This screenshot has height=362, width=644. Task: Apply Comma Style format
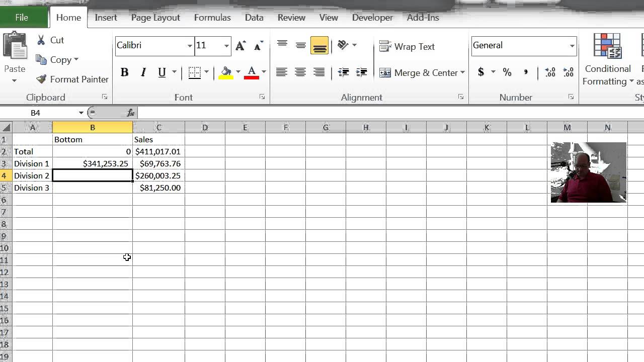(526, 72)
